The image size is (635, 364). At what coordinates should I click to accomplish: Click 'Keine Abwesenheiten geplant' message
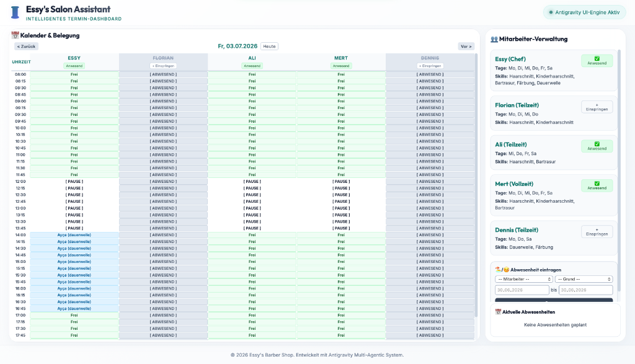coord(555,325)
